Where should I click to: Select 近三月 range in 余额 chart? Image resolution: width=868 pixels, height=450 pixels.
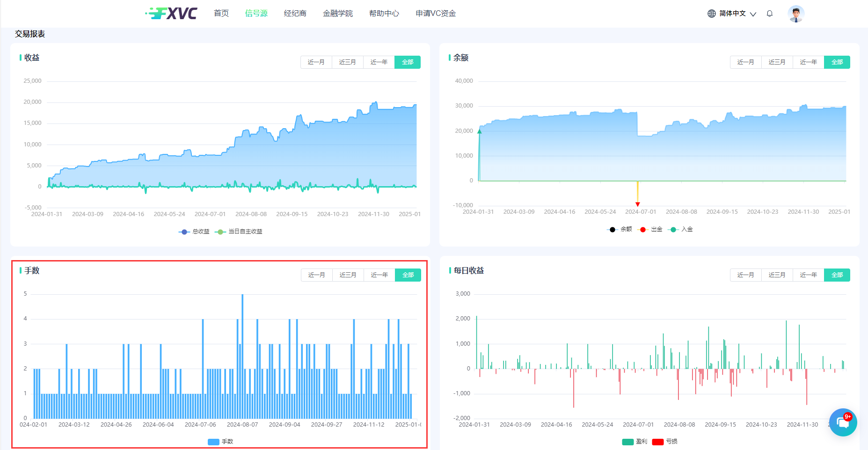777,62
